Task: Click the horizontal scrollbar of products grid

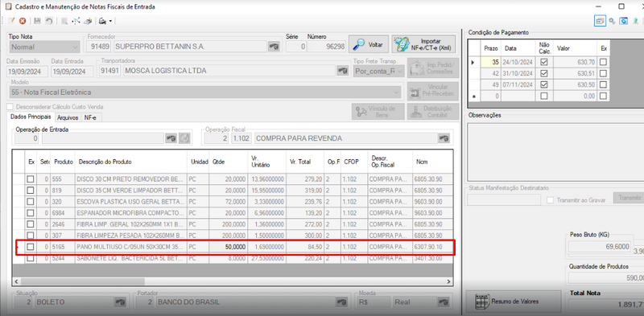Action: [x=82, y=281]
